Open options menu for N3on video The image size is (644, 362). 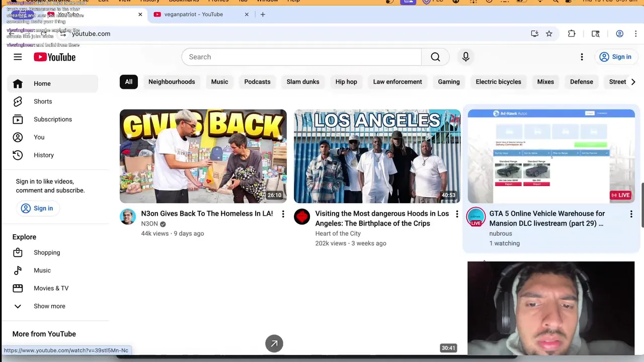click(283, 215)
